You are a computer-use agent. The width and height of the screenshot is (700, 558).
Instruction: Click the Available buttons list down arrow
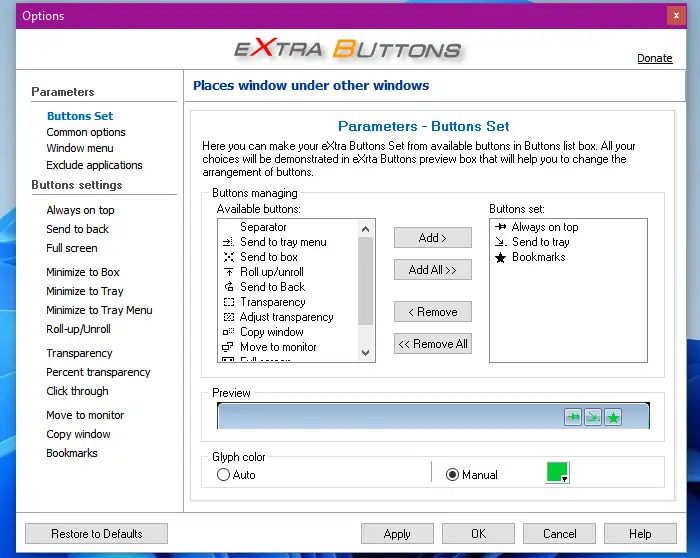(x=366, y=353)
